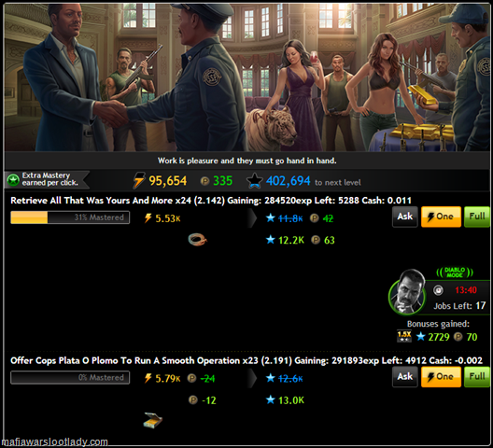Click the coin icon next to 335

click(x=204, y=181)
